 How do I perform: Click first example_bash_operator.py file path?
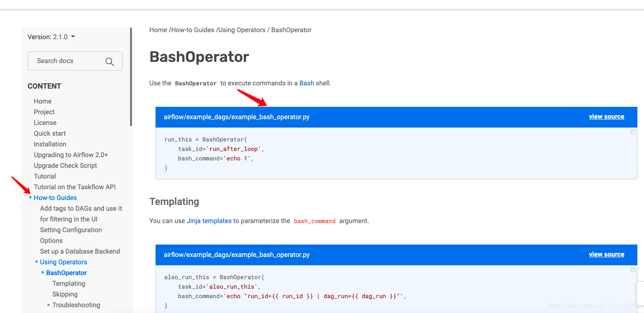tap(236, 117)
